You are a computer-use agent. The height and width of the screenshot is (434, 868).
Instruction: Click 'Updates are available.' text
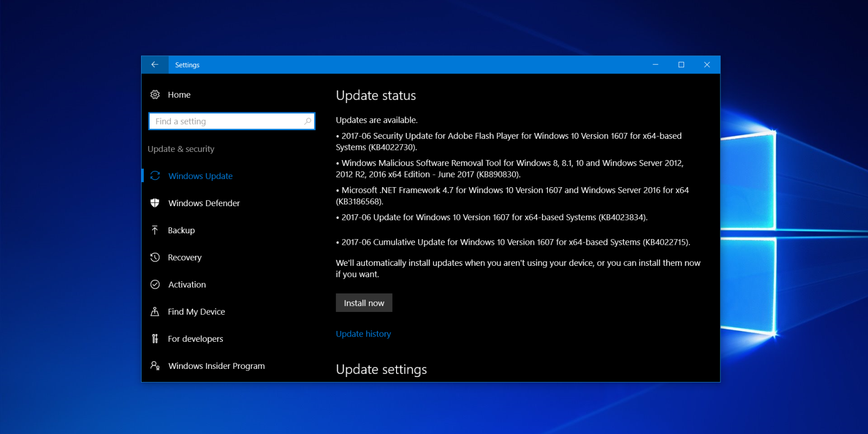[x=376, y=120]
